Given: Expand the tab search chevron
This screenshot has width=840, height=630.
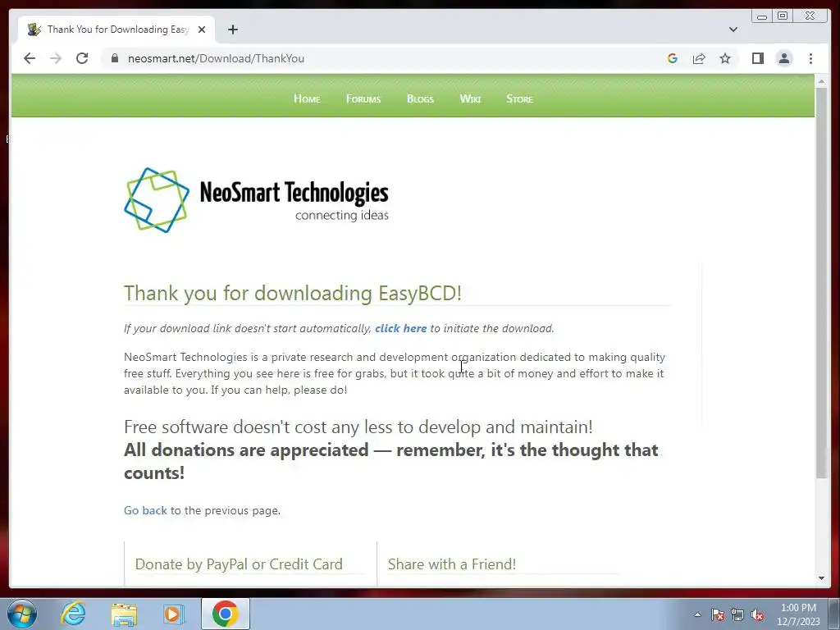Looking at the screenshot, I should [733, 30].
